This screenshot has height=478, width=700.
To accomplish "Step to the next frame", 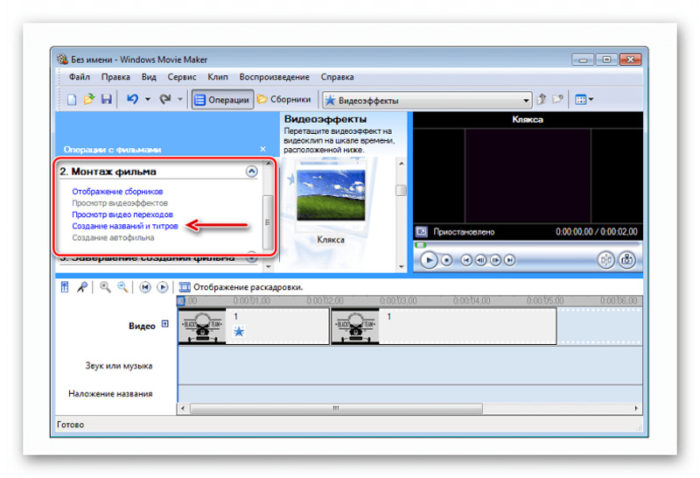I will pyautogui.click(x=495, y=260).
